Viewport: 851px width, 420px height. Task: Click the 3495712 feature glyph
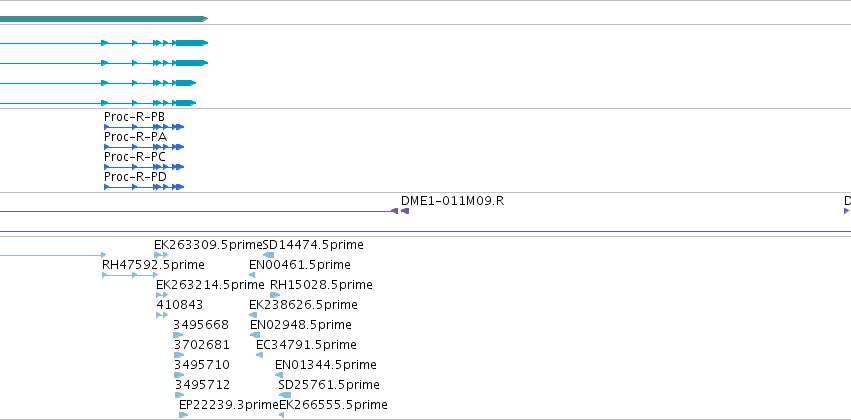click(x=180, y=396)
